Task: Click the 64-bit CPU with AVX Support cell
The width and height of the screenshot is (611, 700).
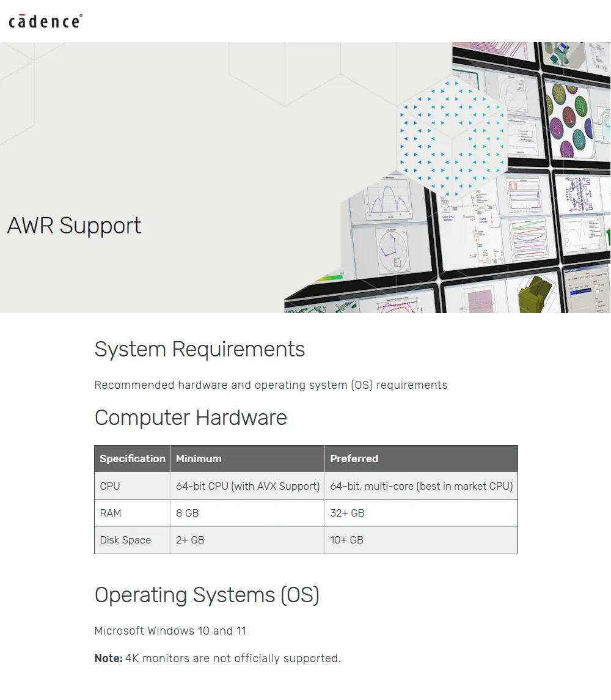Action: (247, 486)
